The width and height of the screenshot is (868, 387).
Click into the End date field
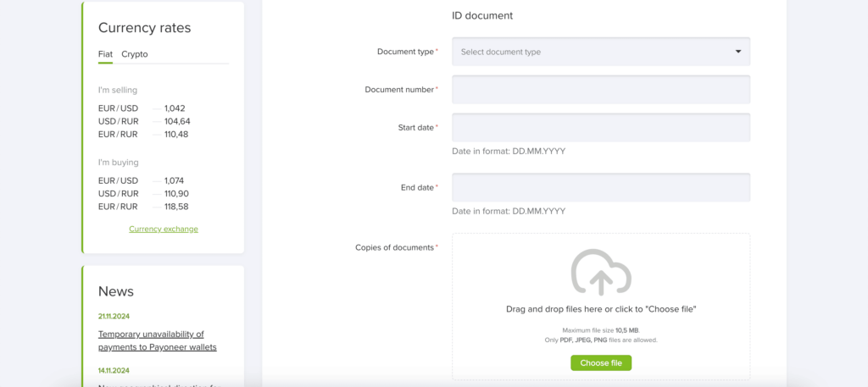601,187
